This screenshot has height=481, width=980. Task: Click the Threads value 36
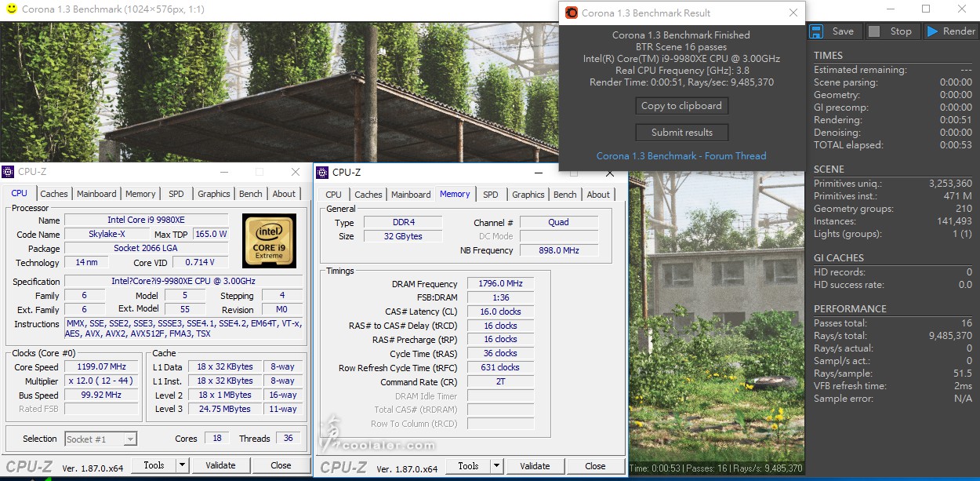288,439
